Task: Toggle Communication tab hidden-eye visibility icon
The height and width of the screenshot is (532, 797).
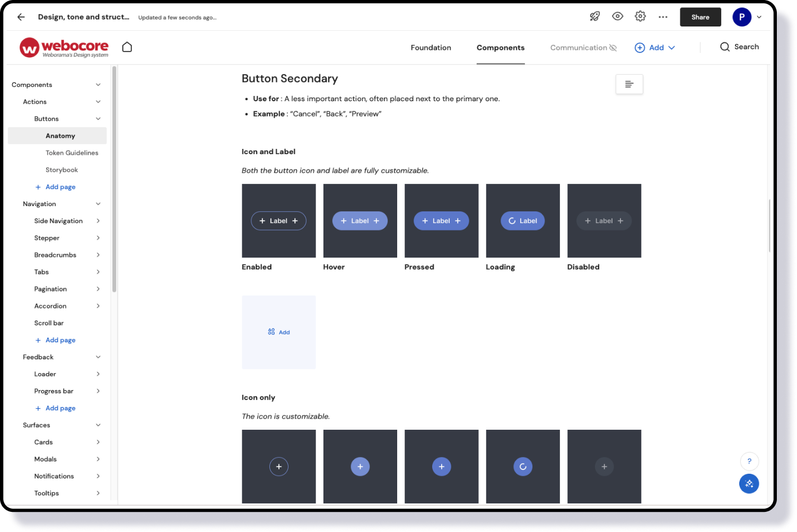Action: pyautogui.click(x=613, y=48)
